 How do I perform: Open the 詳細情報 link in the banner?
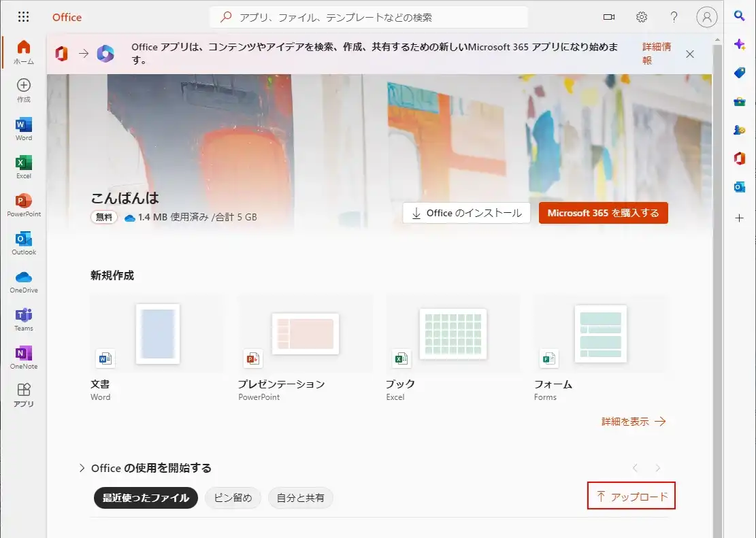click(657, 54)
